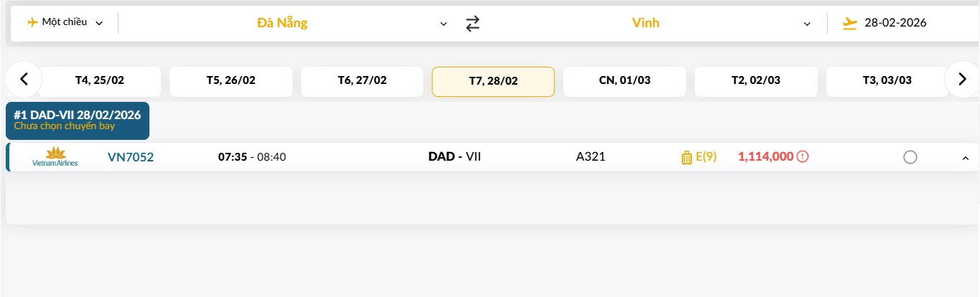
Task: Select the CN, 01/03 date tab
Action: pos(624,81)
